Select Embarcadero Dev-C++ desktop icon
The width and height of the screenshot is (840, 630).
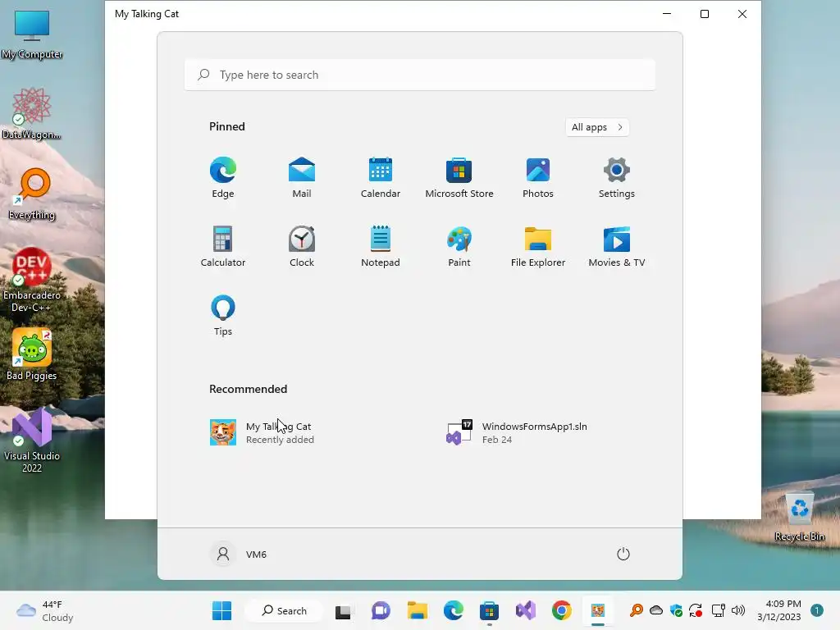32,280
